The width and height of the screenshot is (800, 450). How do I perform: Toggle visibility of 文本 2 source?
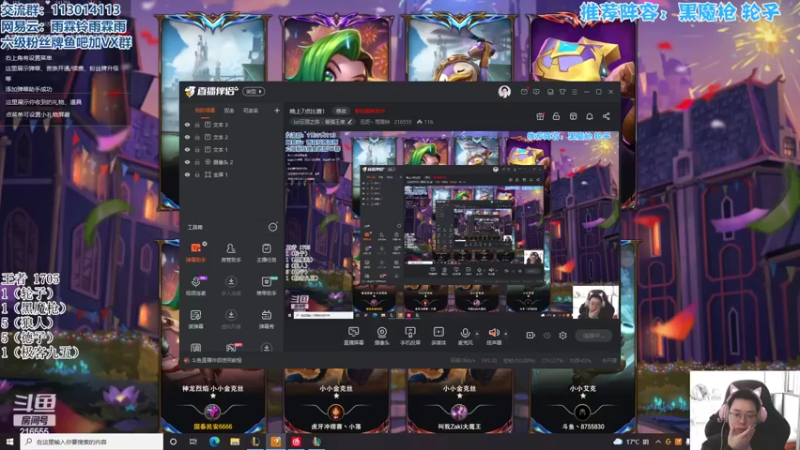[187, 137]
